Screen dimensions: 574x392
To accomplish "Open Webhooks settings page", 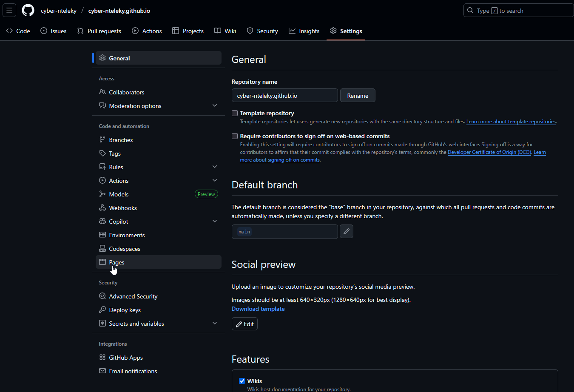I will click(159, 207).
